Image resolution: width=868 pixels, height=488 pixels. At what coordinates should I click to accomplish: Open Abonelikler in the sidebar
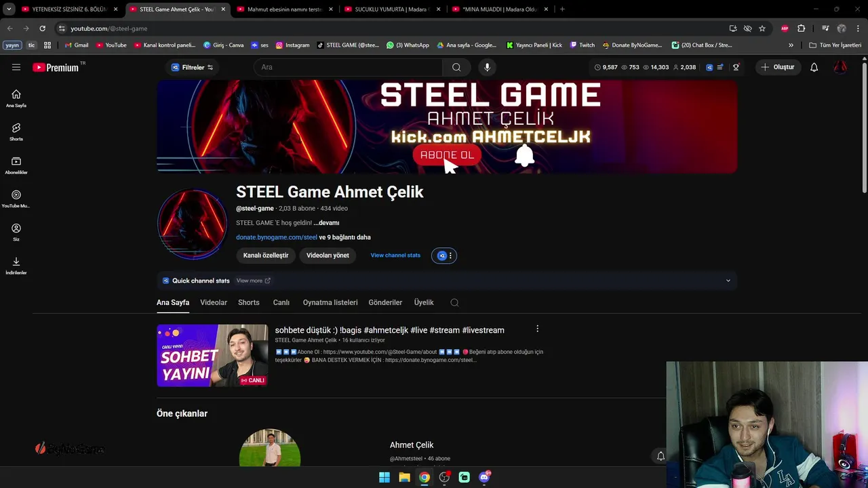[16, 165]
